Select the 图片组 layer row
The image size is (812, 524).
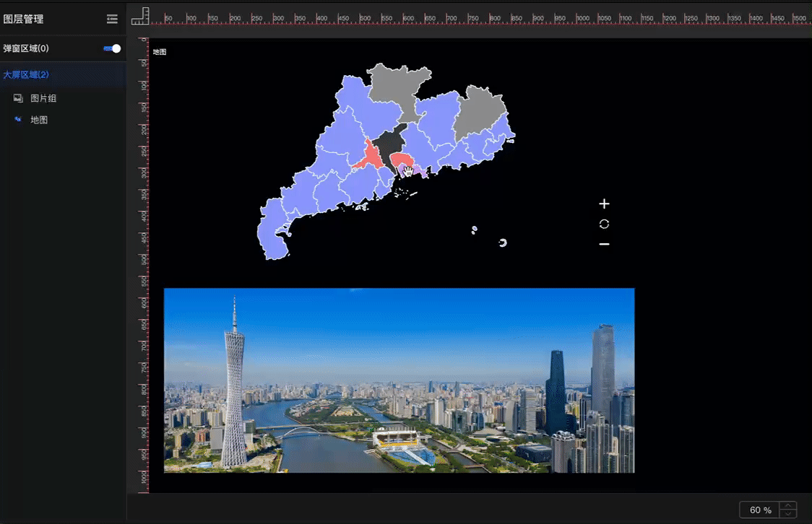tap(63, 98)
